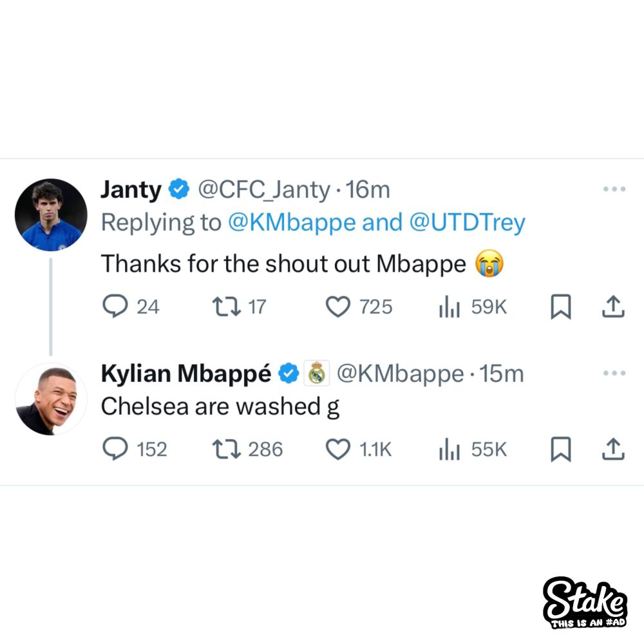View analytics for Janty's 59K views
Viewport: 644px width, 644px height.
(x=450, y=307)
